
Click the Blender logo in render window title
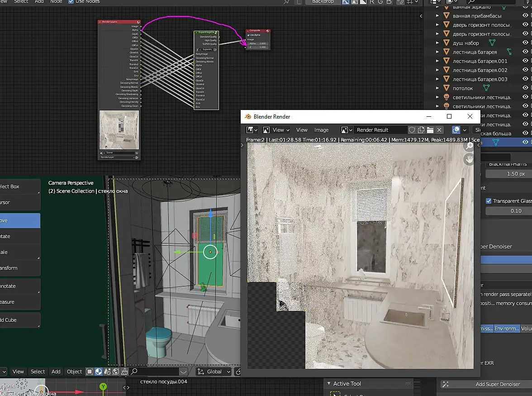[x=248, y=116]
